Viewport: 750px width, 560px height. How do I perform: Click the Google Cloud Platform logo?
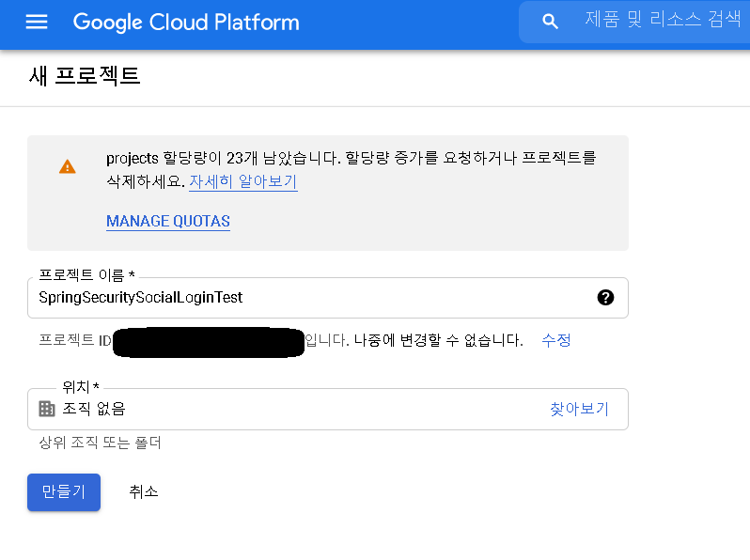click(186, 22)
